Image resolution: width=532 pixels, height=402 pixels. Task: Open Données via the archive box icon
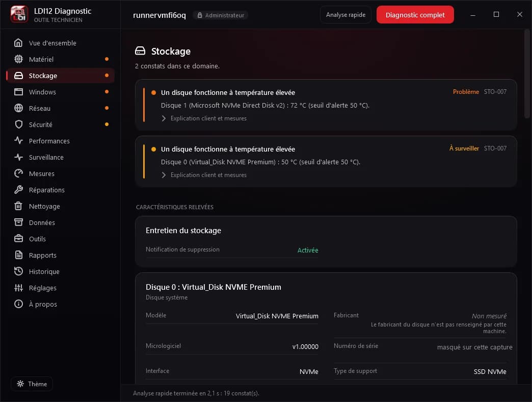[19, 222]
